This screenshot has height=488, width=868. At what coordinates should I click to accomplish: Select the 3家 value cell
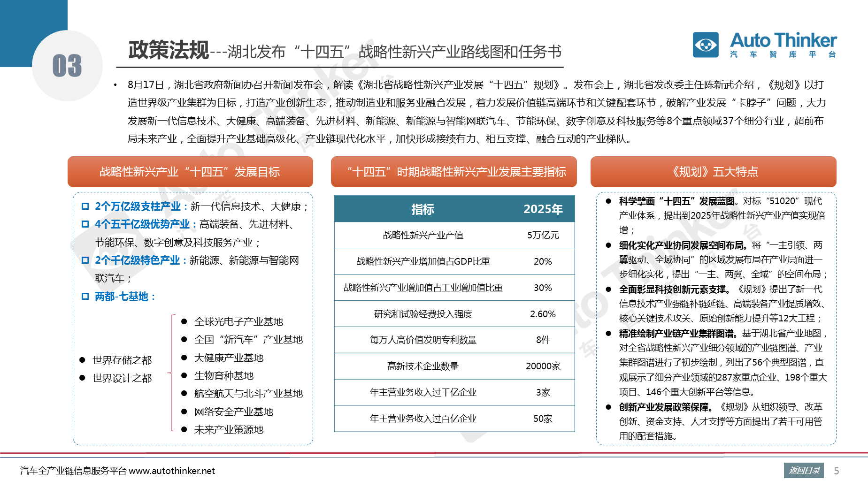[543, 392]
